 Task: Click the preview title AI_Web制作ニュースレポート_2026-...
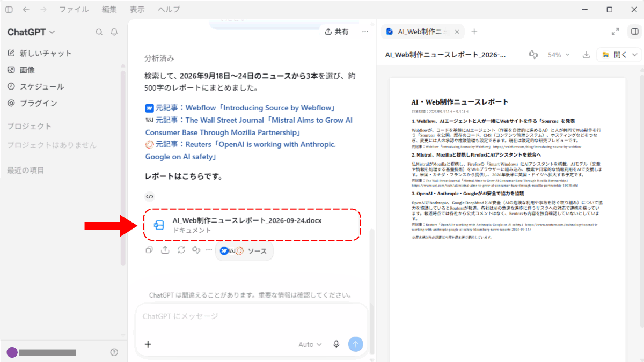coord(445,55)
